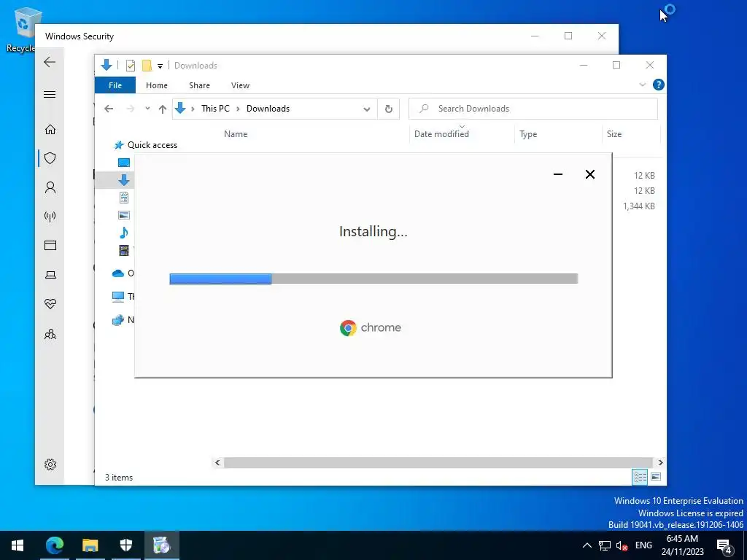The width and height of the screenshot is (747, 560).
Task: Open Microsoft Edge from taskbar
Action: tap(54, 545)
